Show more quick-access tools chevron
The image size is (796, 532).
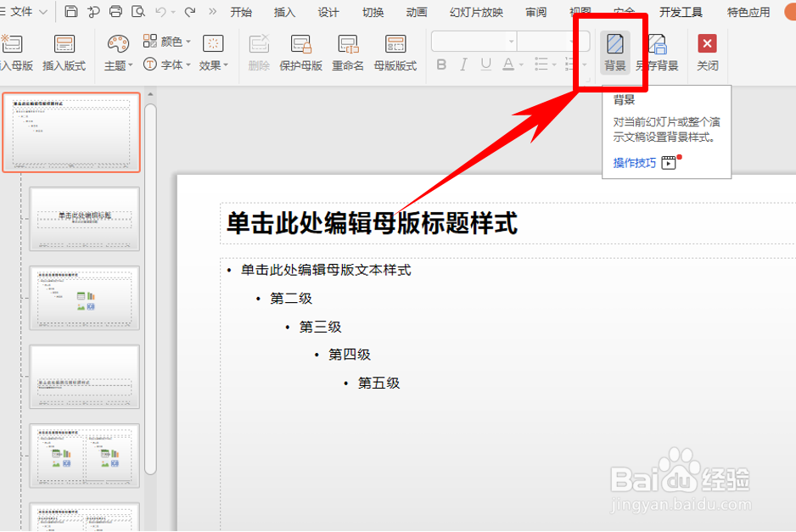click(x=212, y=11)
